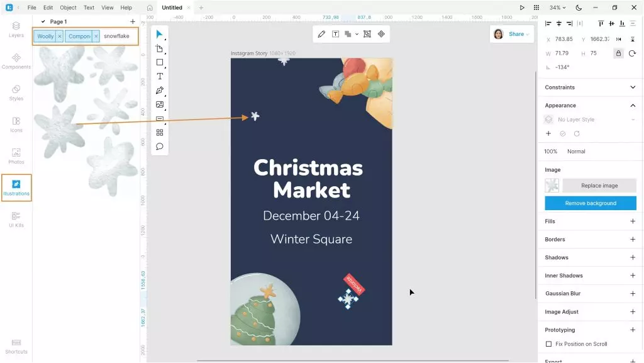The image size is (644, 363).
Task: Open the Shortcuts panel
Action: click(16, 347)
